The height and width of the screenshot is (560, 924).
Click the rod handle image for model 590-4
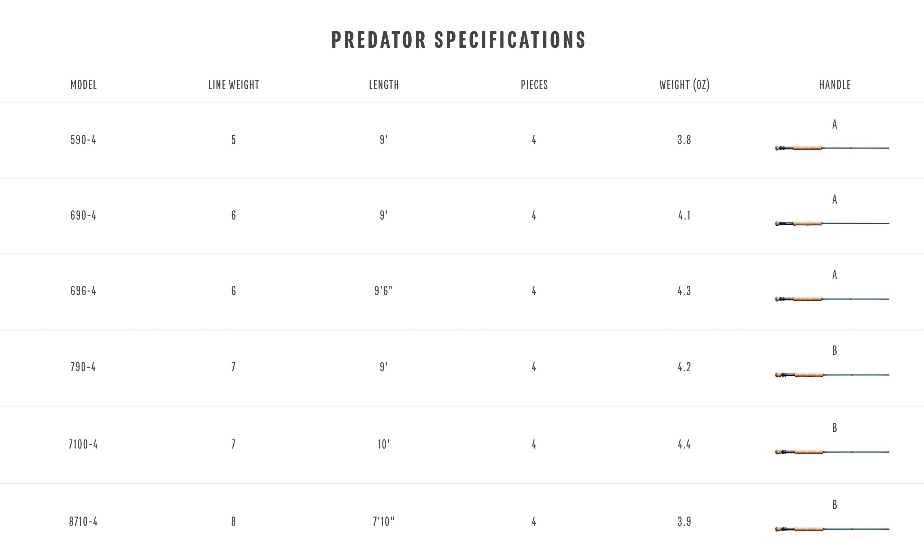(x=832, y=148)
